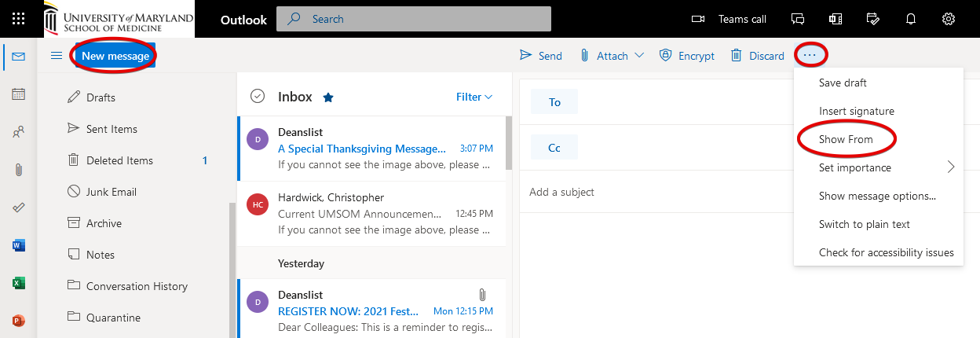Start a Teams call
The image size is (980, 338).
pyautogui.click(x=728, y=19)
